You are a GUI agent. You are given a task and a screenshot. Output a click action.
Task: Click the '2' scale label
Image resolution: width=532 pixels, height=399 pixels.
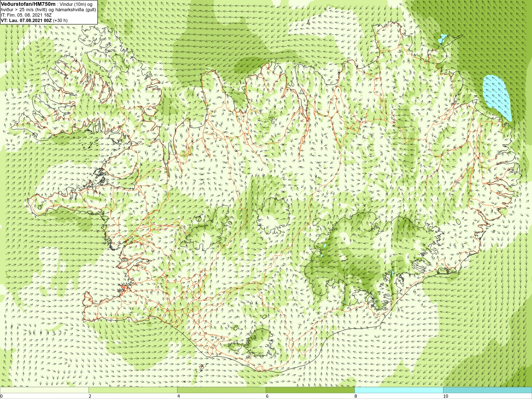point(90,396)
